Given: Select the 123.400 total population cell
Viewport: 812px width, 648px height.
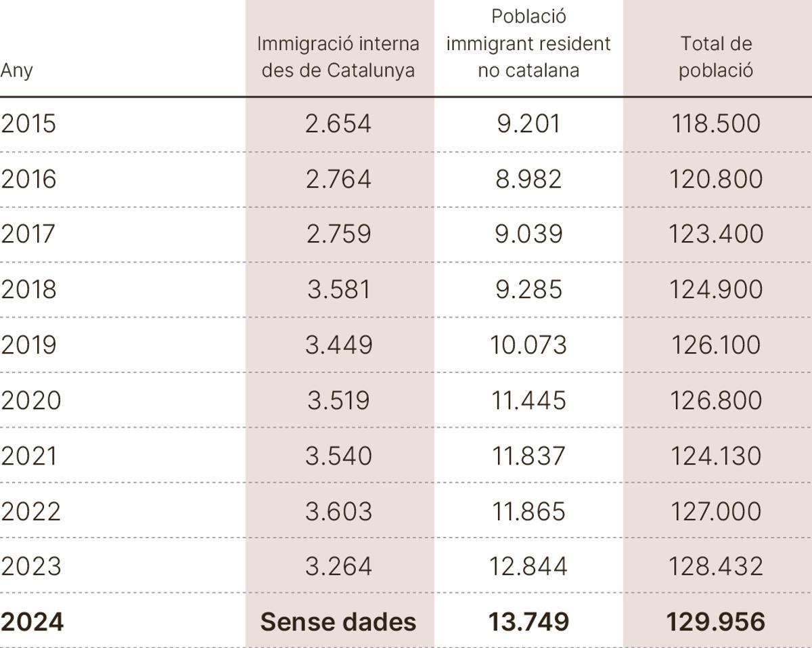Looking at the screenshot, I should point(716,234).
